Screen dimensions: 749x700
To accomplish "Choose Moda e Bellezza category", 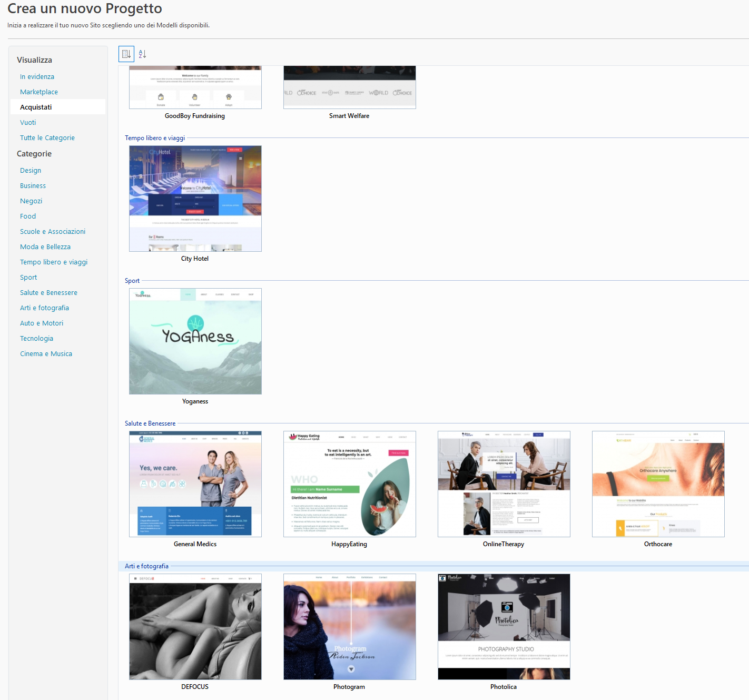I will pyautogui.click(x=45, y=247).
